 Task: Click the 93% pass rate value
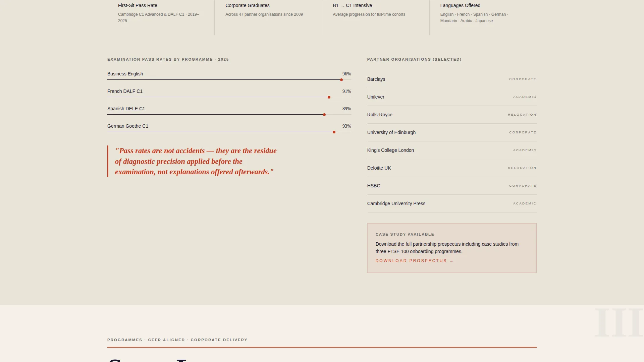click(346, 126)
